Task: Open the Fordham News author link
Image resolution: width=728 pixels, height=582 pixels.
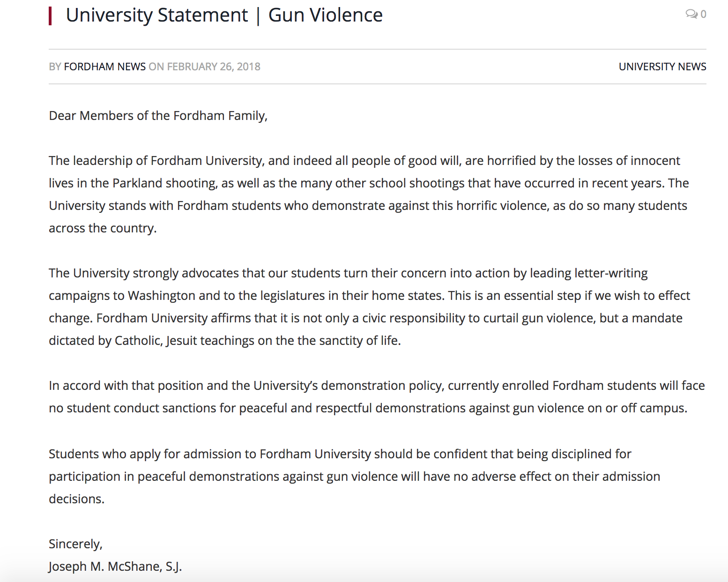Action: tap(104, 67)
